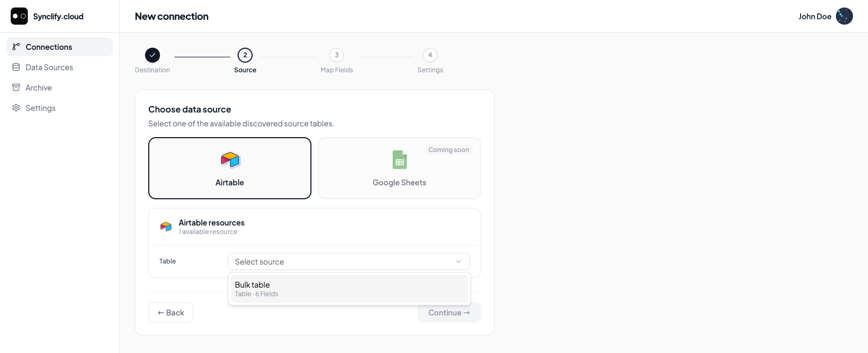Viewport: 868px width, 353px height.
Task: Click the John Doe user name
Action: (x=814, y=17)
